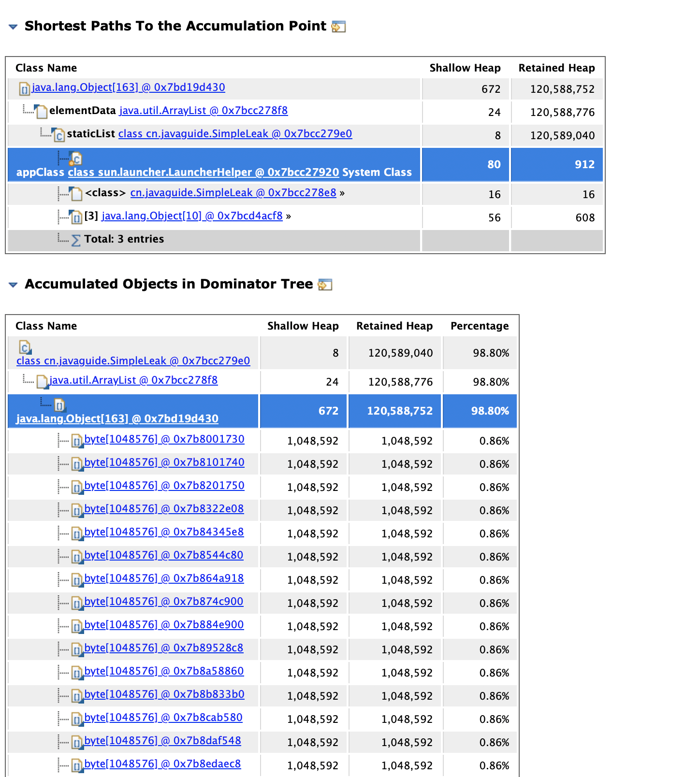The width and height of the screenshot is (700, 777).
Task: Open java.lang.Object[163] link in first table
Action: pos(128,87)
